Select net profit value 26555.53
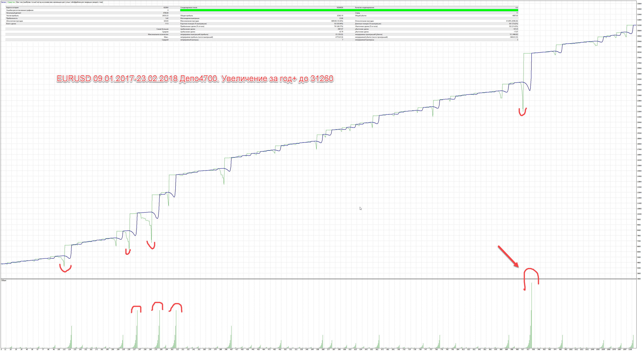This screenshot has width=644, height=351. point(165,16)
